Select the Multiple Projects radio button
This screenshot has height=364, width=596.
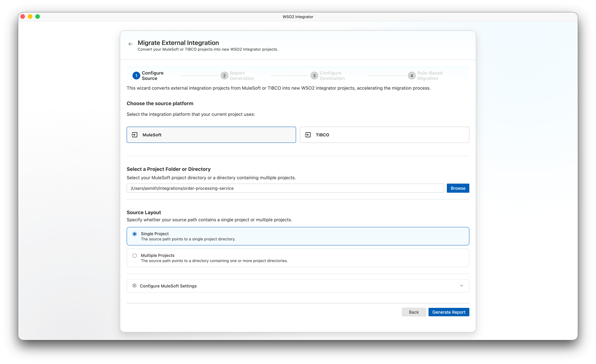pos(134,256)
